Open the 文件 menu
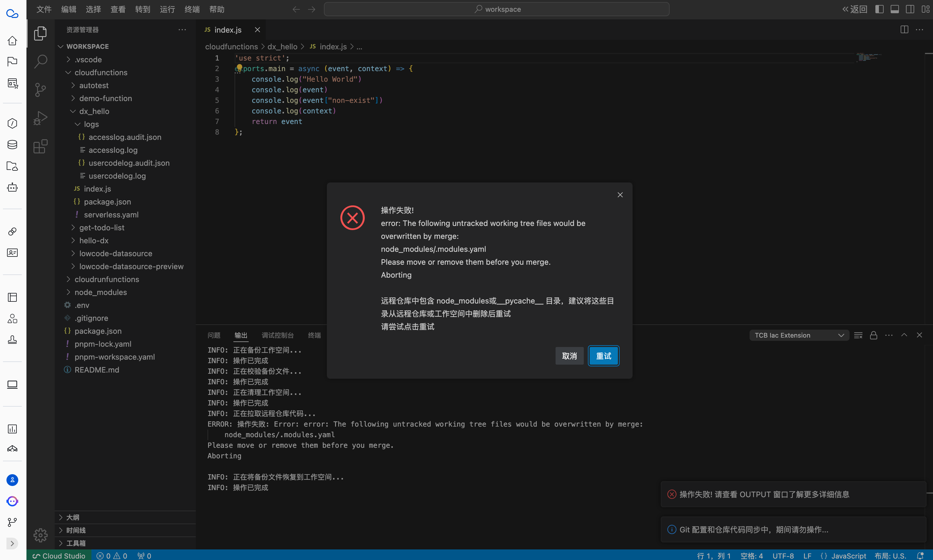The image size is (933, 560). tap(44, 9)
